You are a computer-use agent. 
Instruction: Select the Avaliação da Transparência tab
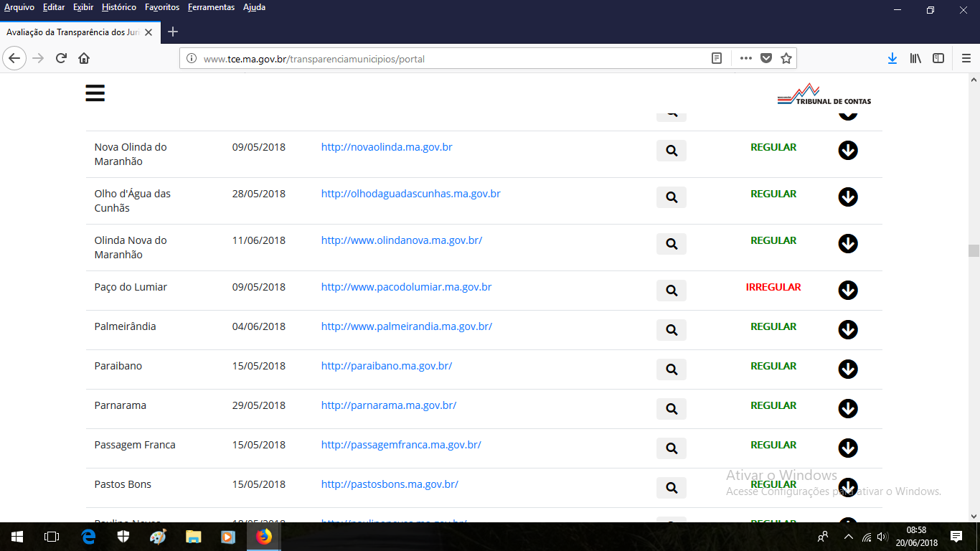(x=80, y=32)
